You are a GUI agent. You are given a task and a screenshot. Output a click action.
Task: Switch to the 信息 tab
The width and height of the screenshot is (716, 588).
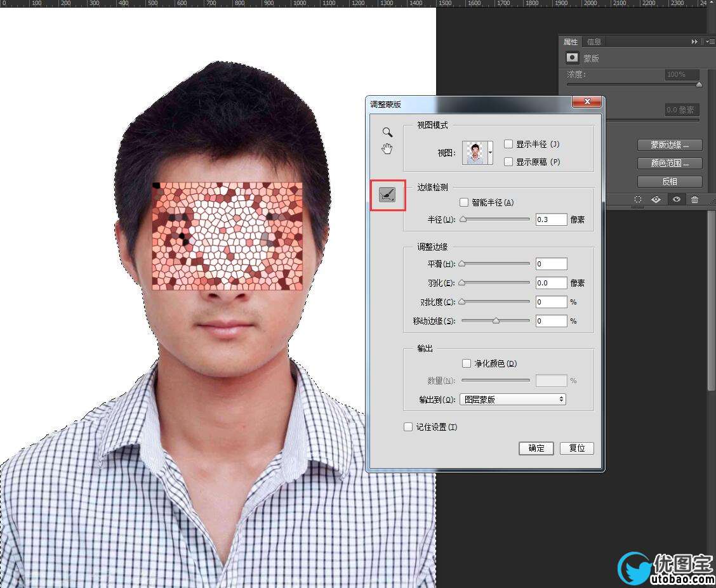click(x=593, y=42)
